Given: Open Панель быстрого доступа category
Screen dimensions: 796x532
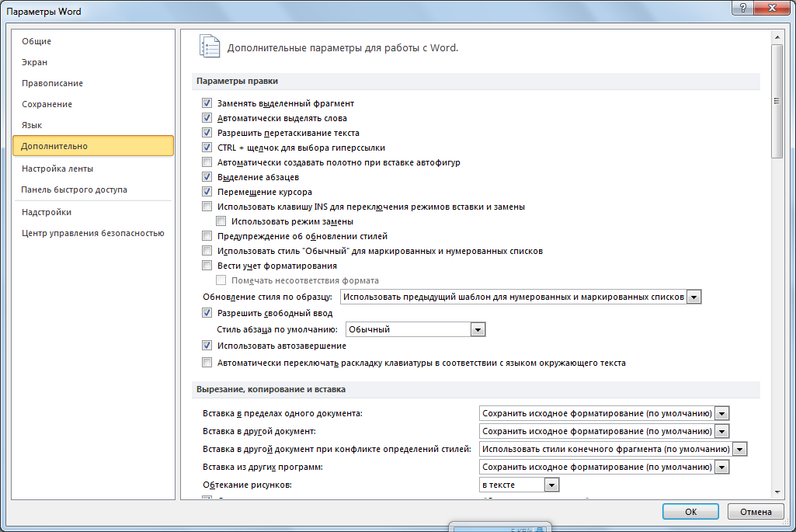Looking at the screenshot, I should coord(93,190).
